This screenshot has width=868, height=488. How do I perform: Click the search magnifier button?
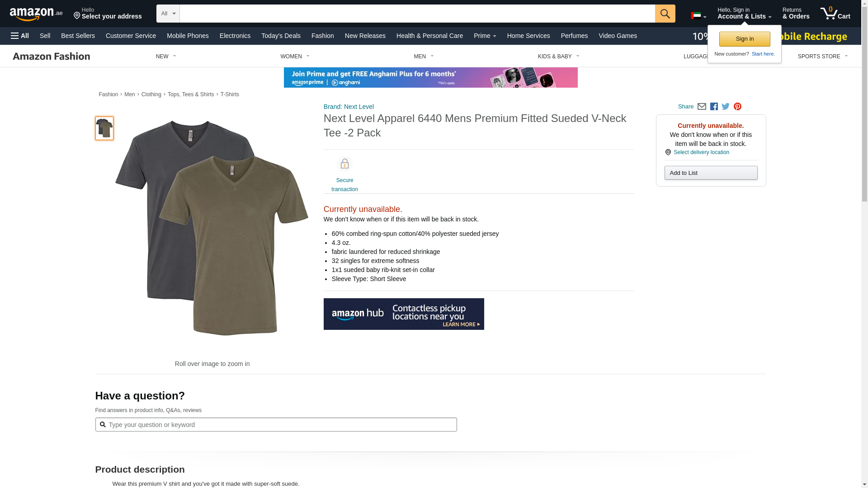665,14
